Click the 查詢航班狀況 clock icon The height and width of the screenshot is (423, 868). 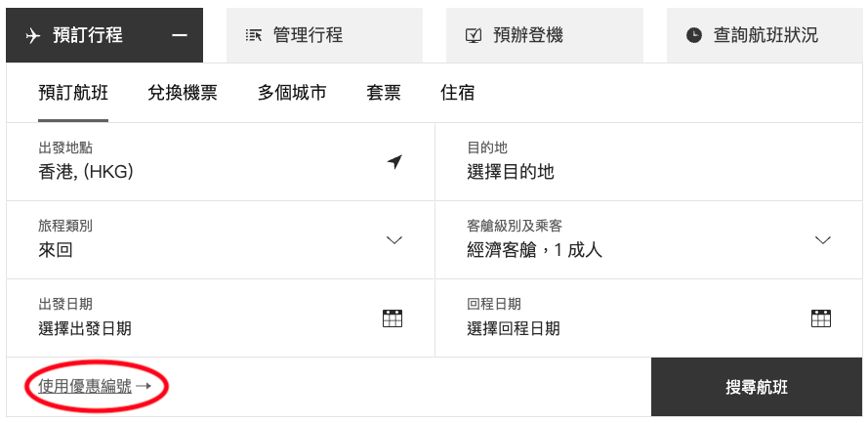click(694, 35)
